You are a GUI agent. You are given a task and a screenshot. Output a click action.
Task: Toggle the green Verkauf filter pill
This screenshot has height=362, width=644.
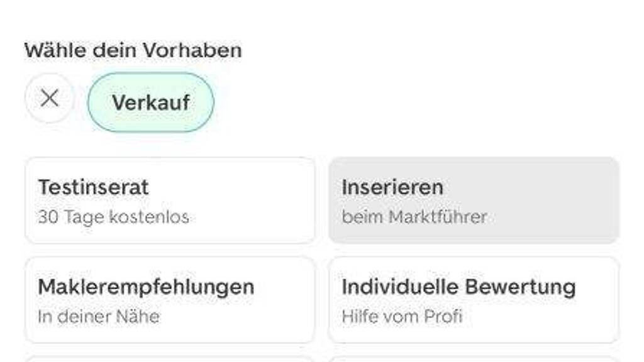pos(151,102)
